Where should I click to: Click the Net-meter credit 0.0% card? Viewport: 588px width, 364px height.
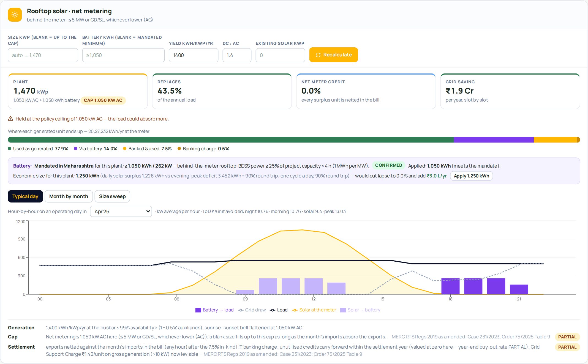coord(366,91)
